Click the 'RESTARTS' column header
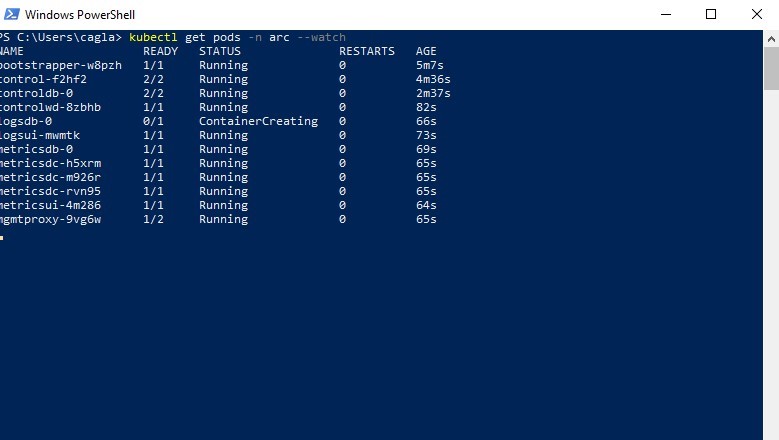 [367, 51]
